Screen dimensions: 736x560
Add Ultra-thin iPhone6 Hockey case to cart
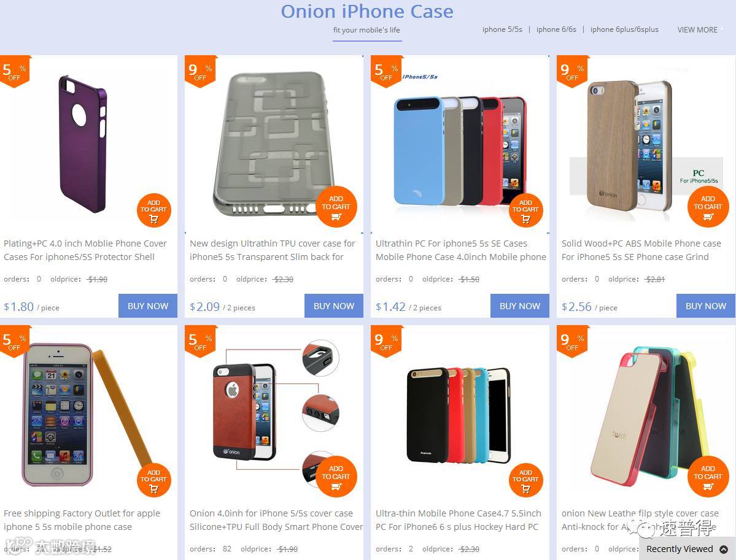(525, 480)
